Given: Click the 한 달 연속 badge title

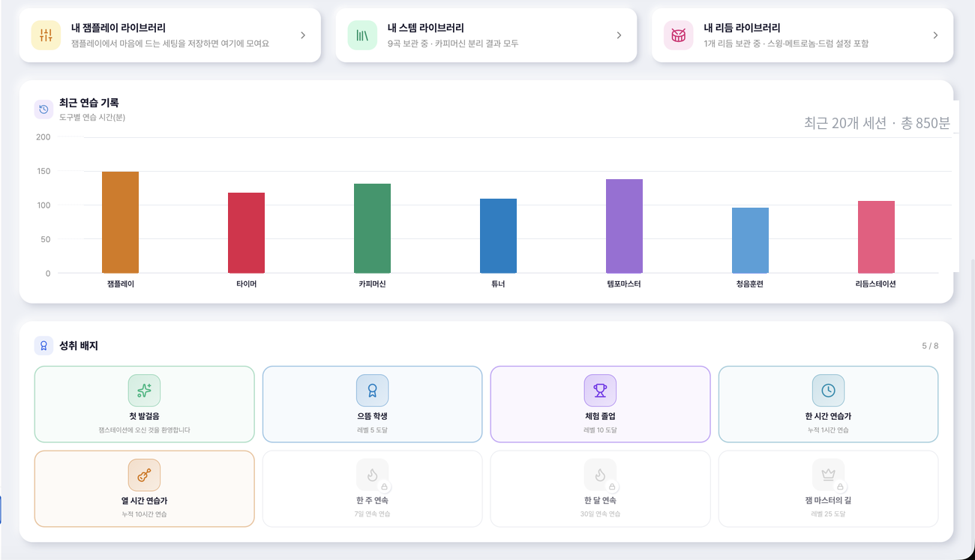Looking at the screenshot, I should point(600,501).
